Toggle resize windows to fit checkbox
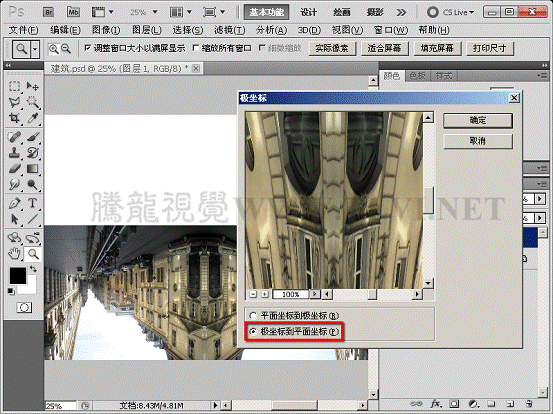The width and height of the screenshot is (553, 414). point(88,48)
